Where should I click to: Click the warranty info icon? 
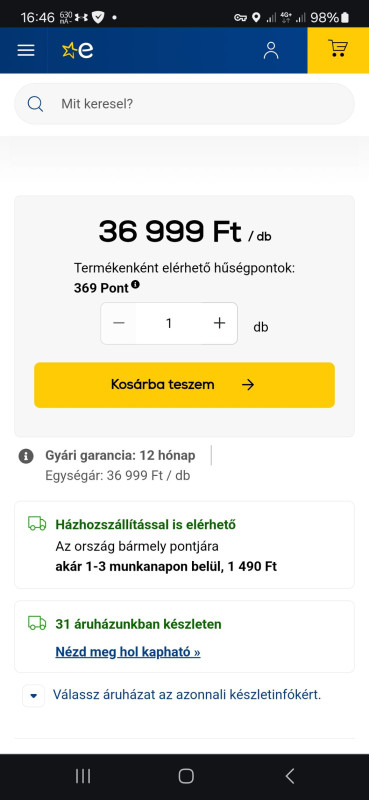[26, 456]
